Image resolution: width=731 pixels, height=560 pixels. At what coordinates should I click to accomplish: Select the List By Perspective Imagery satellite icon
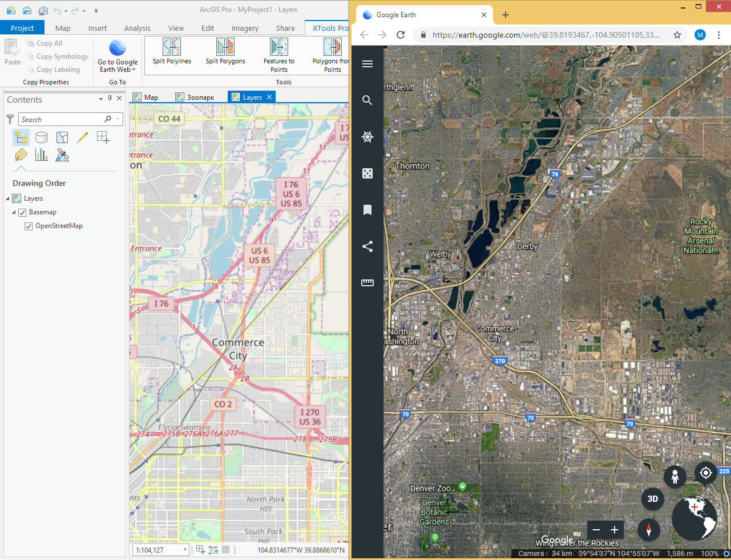coord(62,155)
